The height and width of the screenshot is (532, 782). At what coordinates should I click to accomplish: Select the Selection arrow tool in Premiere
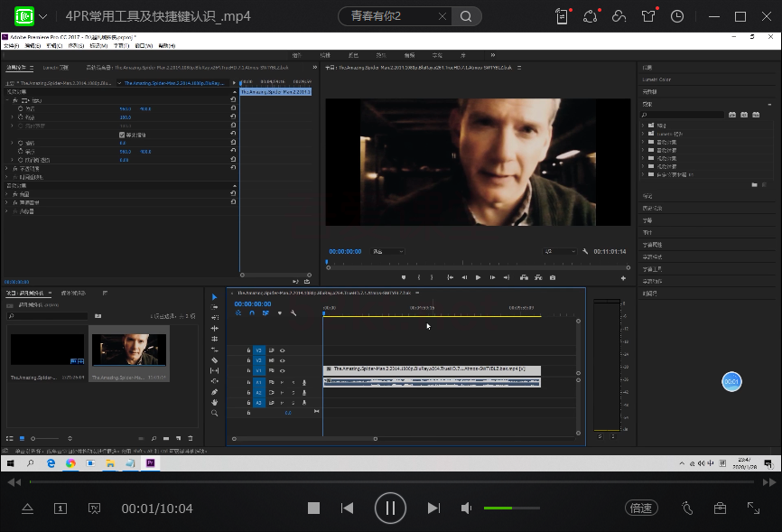click(214, 297)
